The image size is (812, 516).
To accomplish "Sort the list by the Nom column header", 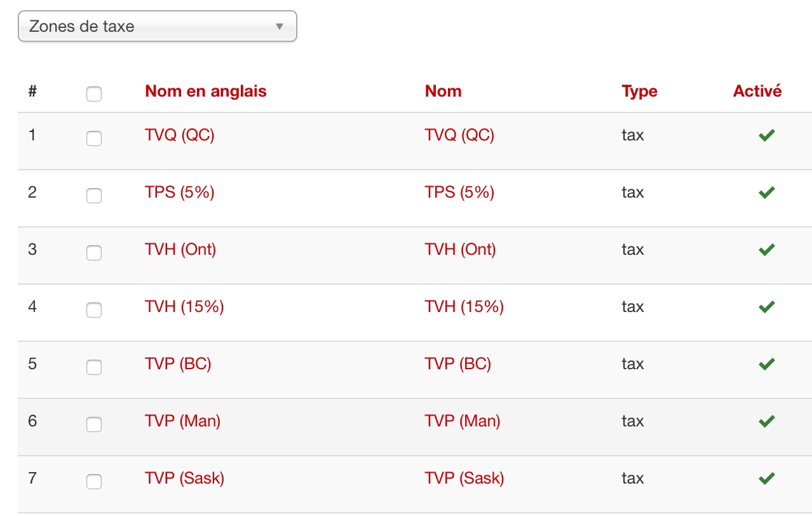I will coord(443,92).
